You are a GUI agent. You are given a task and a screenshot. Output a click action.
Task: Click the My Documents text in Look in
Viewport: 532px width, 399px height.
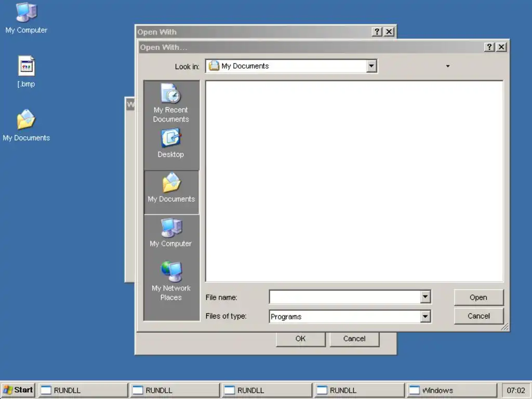[x=245, y=66]
